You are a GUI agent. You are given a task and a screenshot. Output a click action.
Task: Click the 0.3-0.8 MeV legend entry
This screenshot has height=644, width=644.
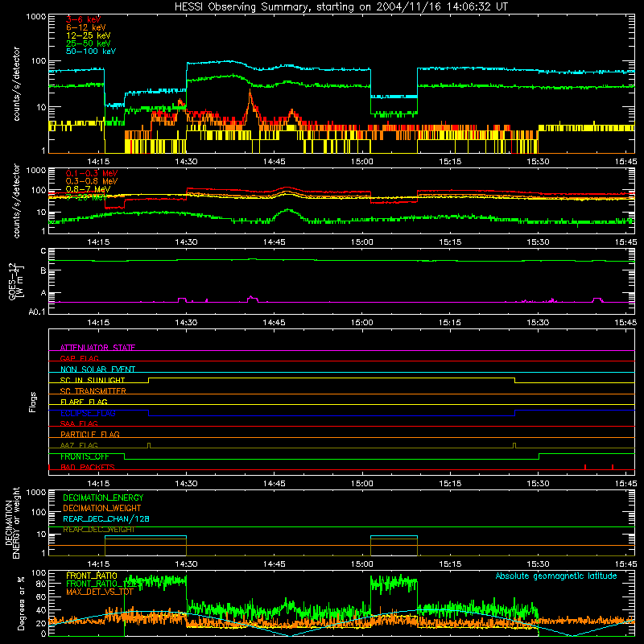92,181
